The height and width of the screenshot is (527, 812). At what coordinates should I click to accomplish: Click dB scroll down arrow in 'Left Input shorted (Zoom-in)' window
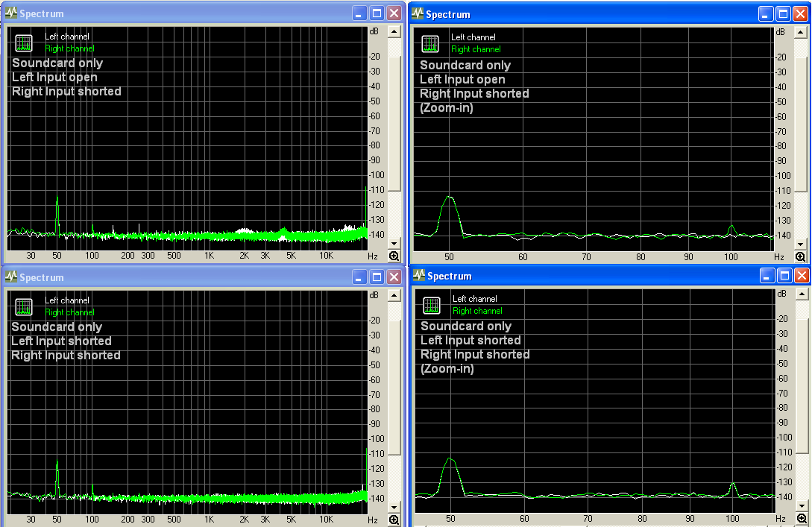[x=802, y=506]
